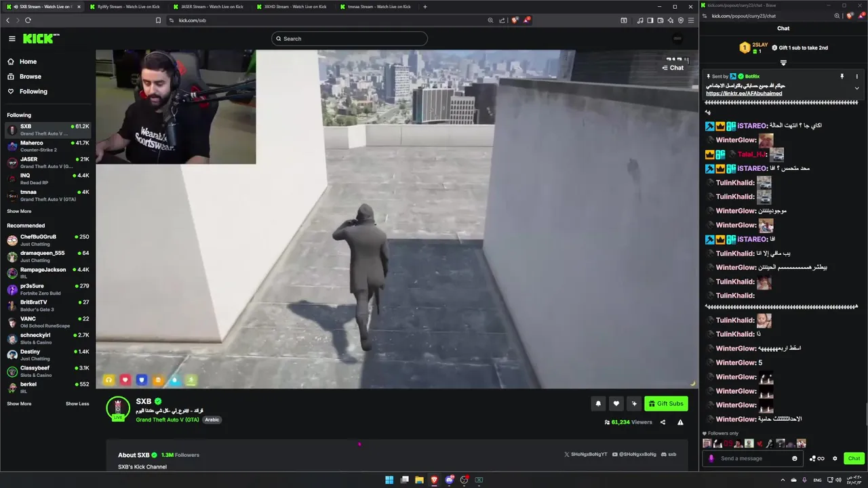The height and width of the screenshot is (488, 868).
Task: Collapse the pinned message chevron
Action: coord(856,88)
